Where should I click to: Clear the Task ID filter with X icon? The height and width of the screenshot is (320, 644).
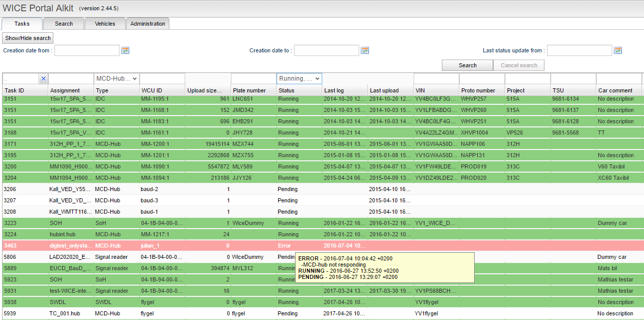pyautogui.click(x=44, y=79)
